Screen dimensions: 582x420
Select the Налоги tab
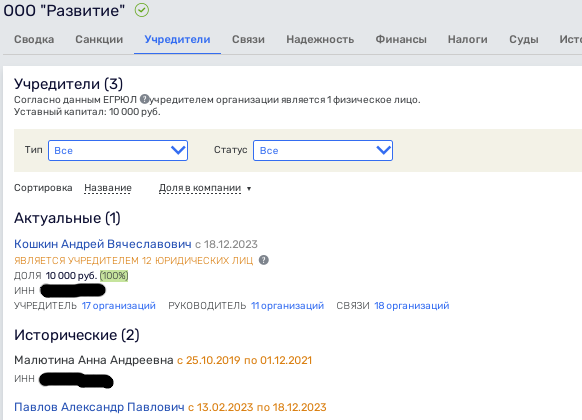click(468, 39)
